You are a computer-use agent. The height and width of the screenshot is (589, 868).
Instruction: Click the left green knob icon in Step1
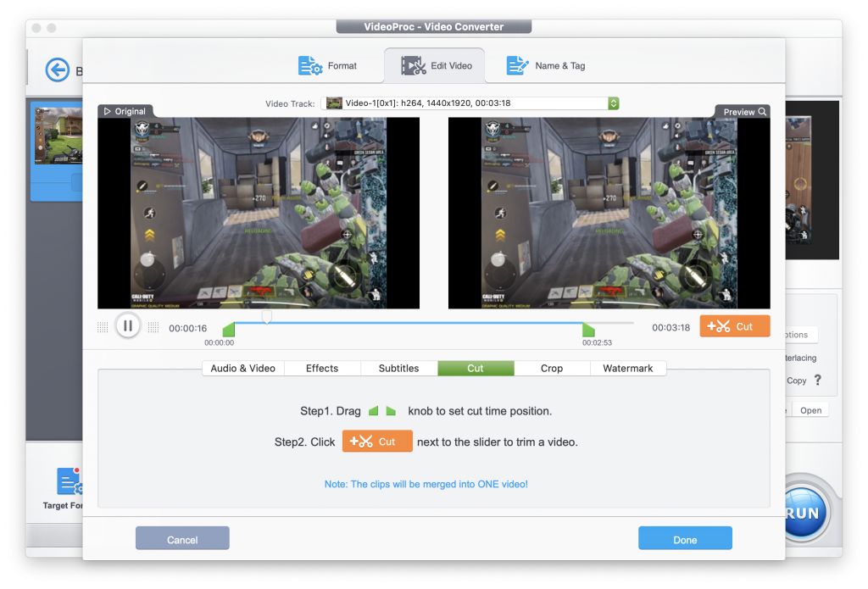tap(374, 411)
